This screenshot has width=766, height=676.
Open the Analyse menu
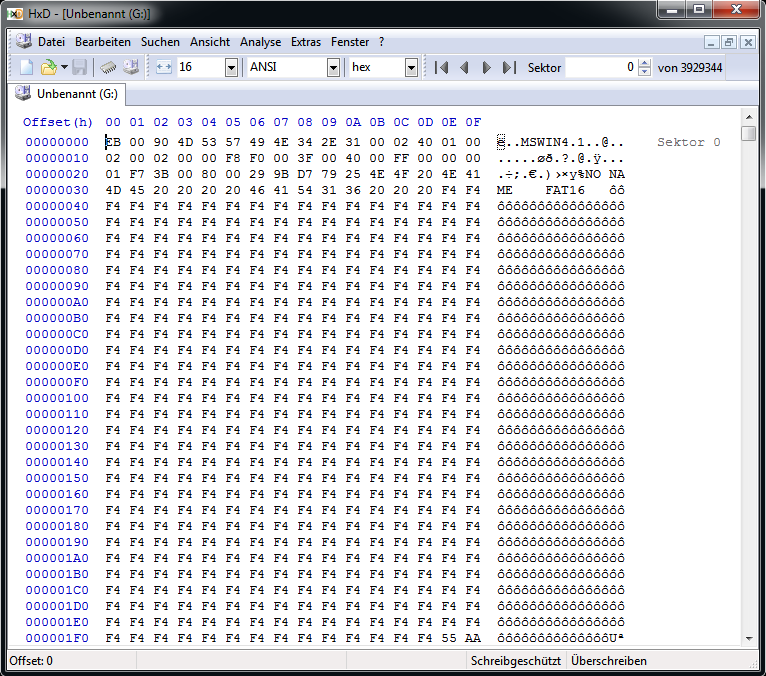click(260, 42)
